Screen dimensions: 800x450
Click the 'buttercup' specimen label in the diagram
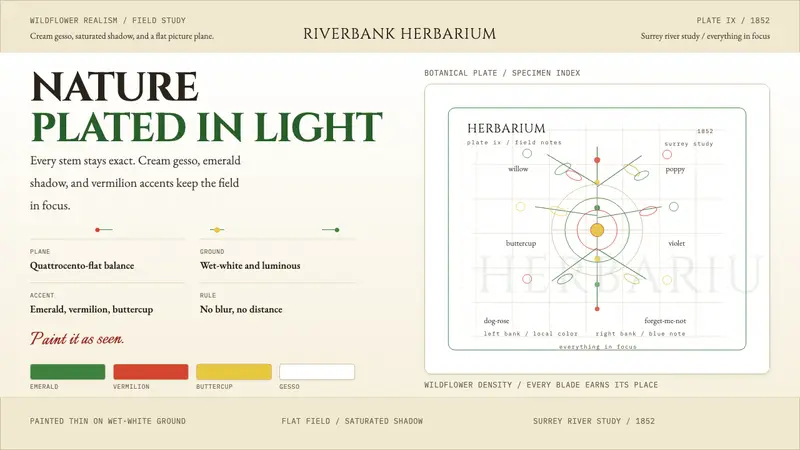[x=521, y=243]
